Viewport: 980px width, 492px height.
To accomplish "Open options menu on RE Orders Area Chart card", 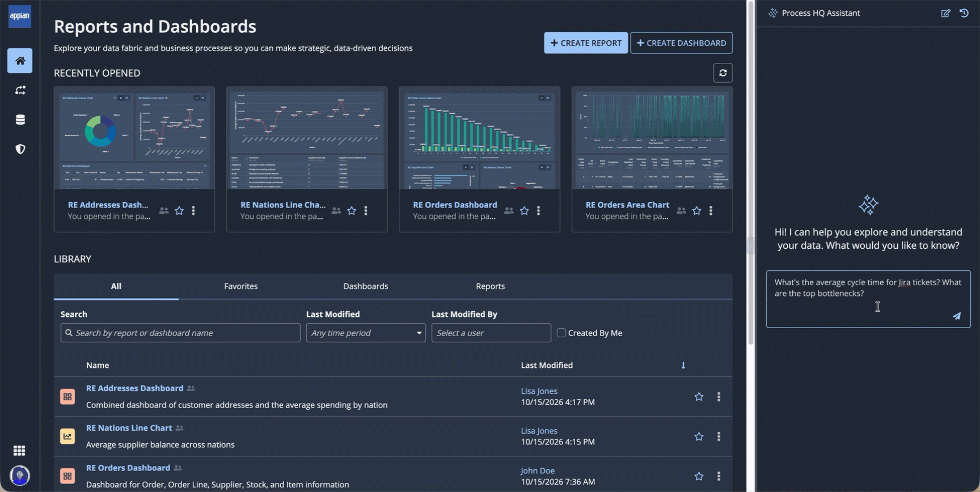I will pyautogui.click(x=711, y=210).
